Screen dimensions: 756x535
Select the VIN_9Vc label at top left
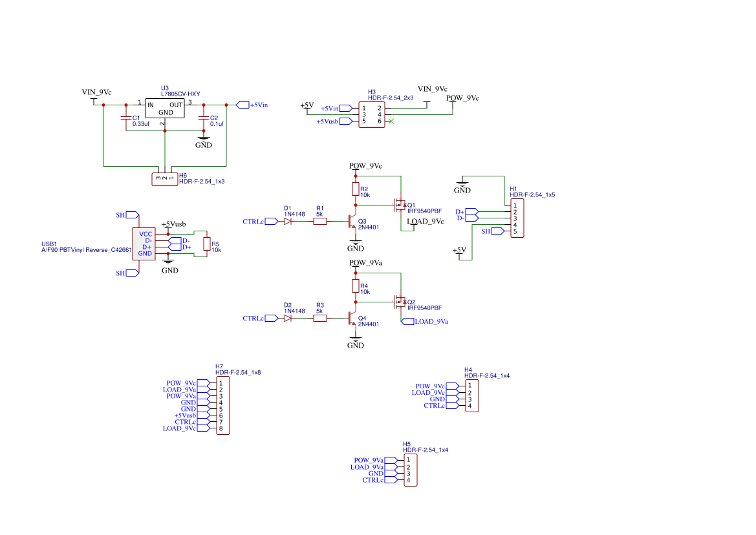pyautogui.click(x=96, y=92)
